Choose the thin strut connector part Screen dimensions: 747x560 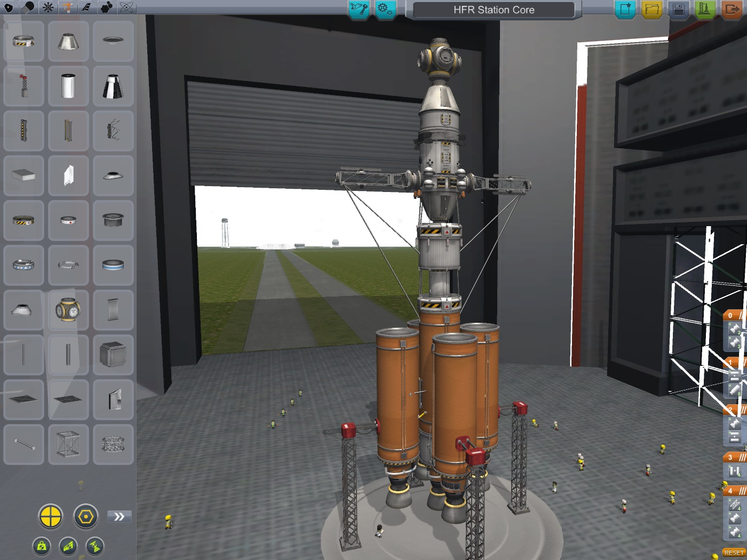tap(23, 444)
